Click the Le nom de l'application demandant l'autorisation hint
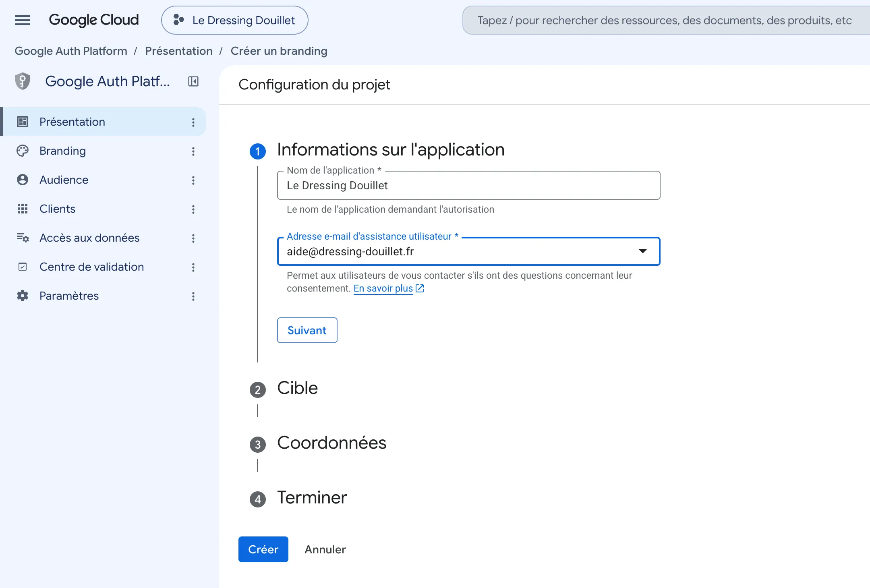This screenshot has height=588, width=870. (x=390, y=209)
